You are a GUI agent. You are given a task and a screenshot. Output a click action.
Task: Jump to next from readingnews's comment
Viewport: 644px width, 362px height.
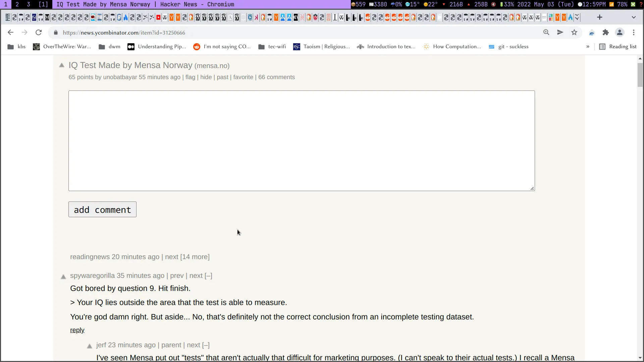[x=172, y=257]
